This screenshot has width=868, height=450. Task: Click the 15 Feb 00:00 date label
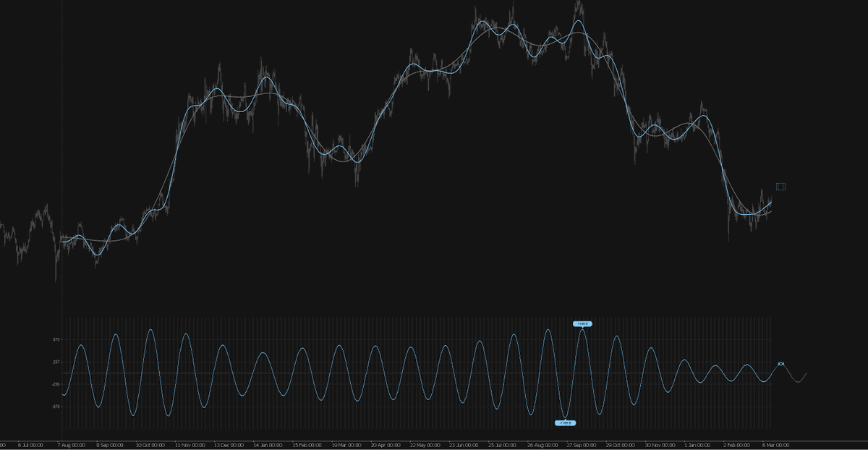tap(306, 446)
